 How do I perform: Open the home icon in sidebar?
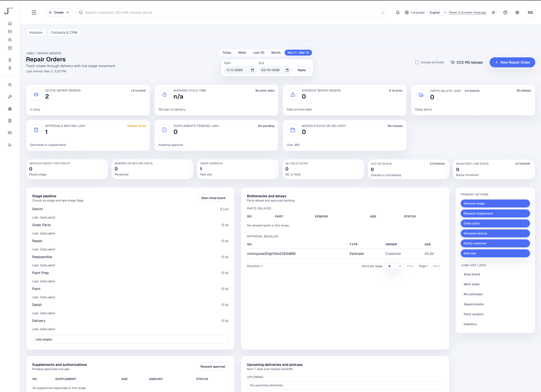tap(10, 23)
